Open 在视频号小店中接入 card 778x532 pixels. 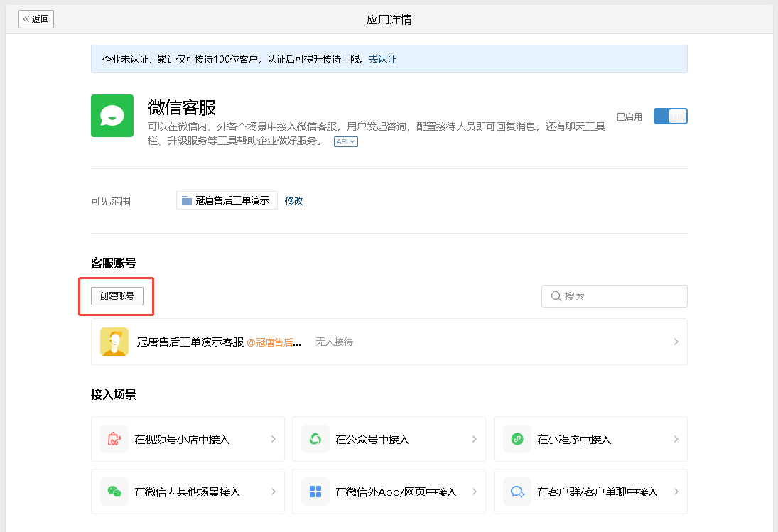tap(188, 439)
